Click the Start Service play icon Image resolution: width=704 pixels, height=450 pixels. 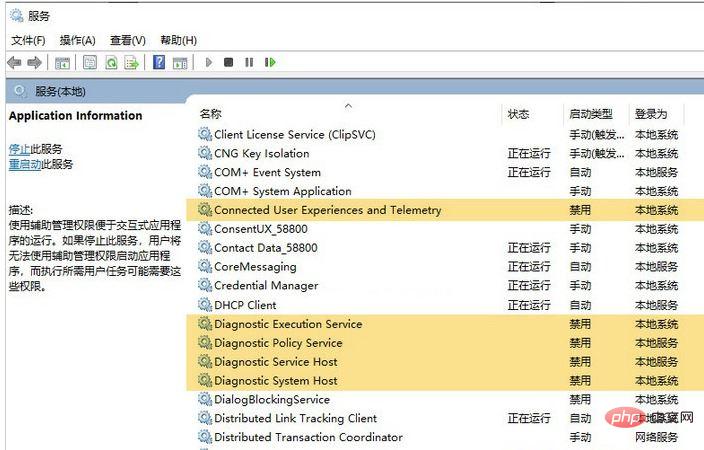(x=208, y=62)
